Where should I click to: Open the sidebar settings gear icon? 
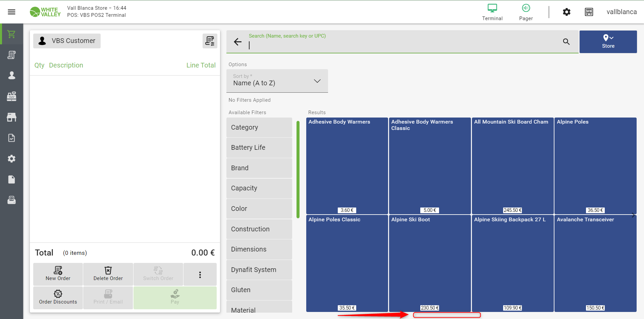pos(11,158)
